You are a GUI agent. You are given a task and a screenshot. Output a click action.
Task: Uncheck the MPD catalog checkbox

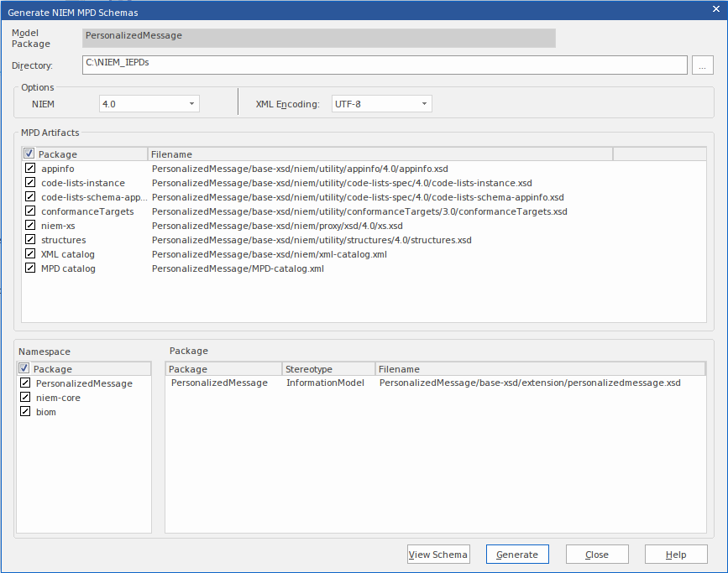(30, 268)
